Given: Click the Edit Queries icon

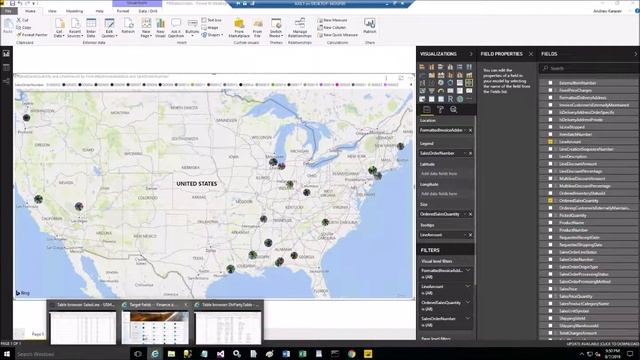Looking at the screenshot, I should (109, 28).
